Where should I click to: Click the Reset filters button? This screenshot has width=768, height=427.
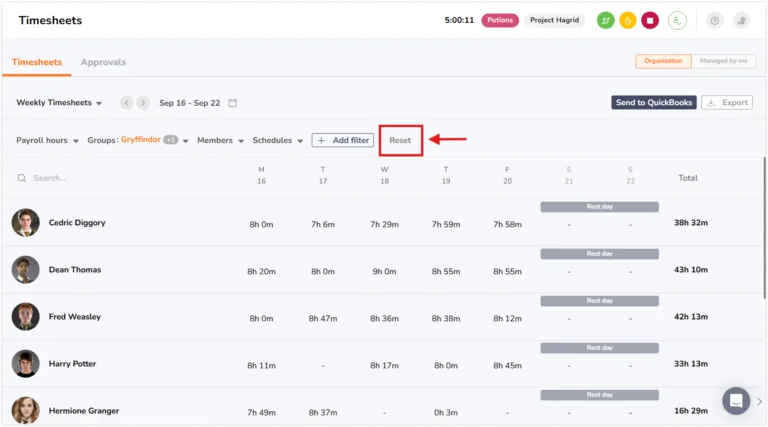tap(400, 141)
